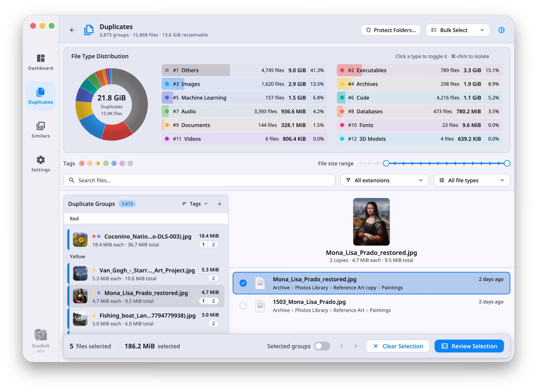
Task: Click the DuoBolt app logo
Action: [x=41, y=335]
